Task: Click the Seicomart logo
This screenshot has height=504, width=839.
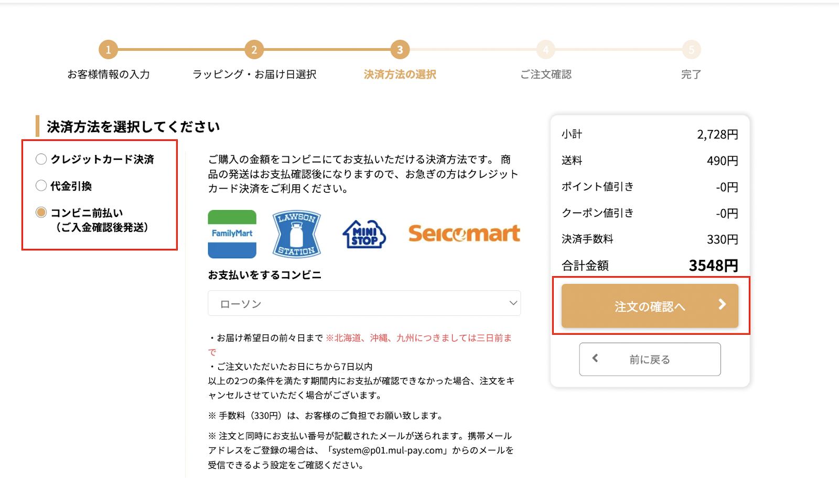Action: pyautogui.click(x=464, y=233)
